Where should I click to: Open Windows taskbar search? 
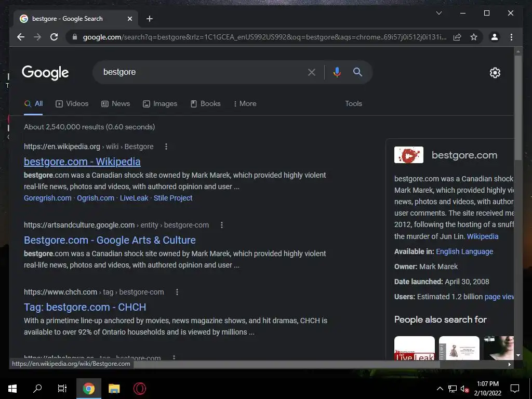[x=37, y=389]
